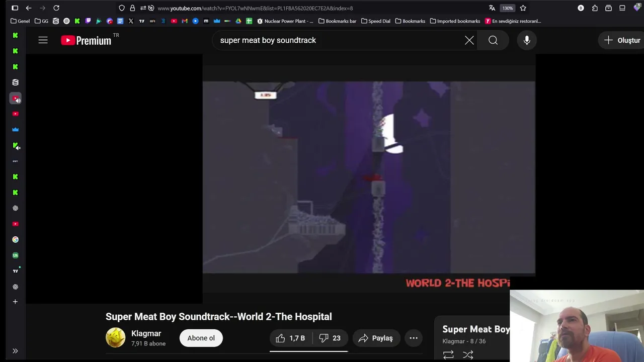Reset the 130% zoom indicator
644x362 pixels.
click(x=508, y=8)
